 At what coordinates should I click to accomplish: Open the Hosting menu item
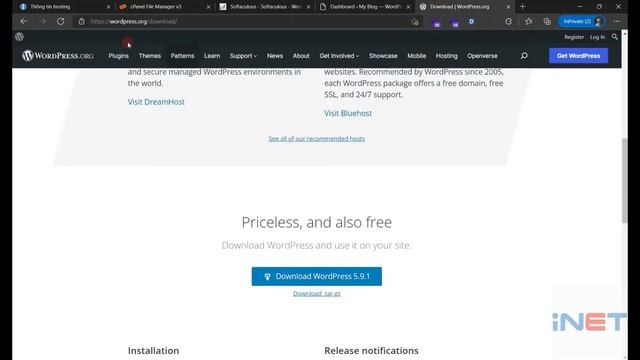click(x=447, y=56)
